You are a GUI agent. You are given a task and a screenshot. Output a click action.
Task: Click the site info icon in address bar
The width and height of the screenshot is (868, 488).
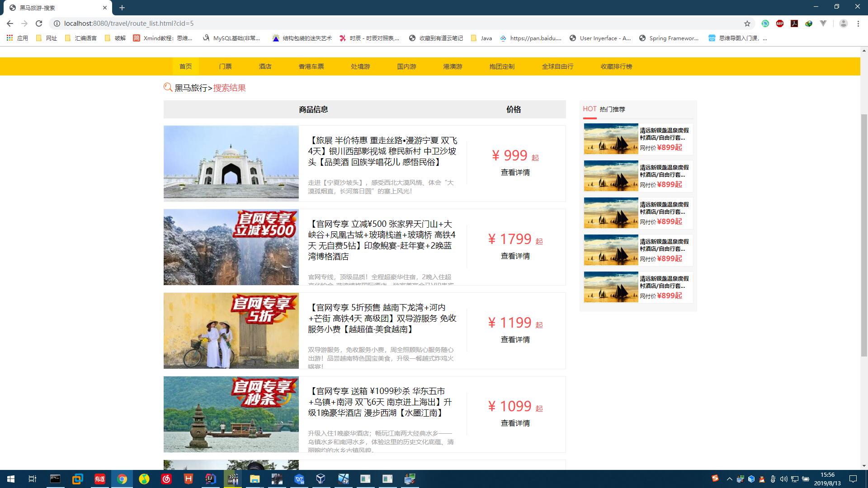57,23
